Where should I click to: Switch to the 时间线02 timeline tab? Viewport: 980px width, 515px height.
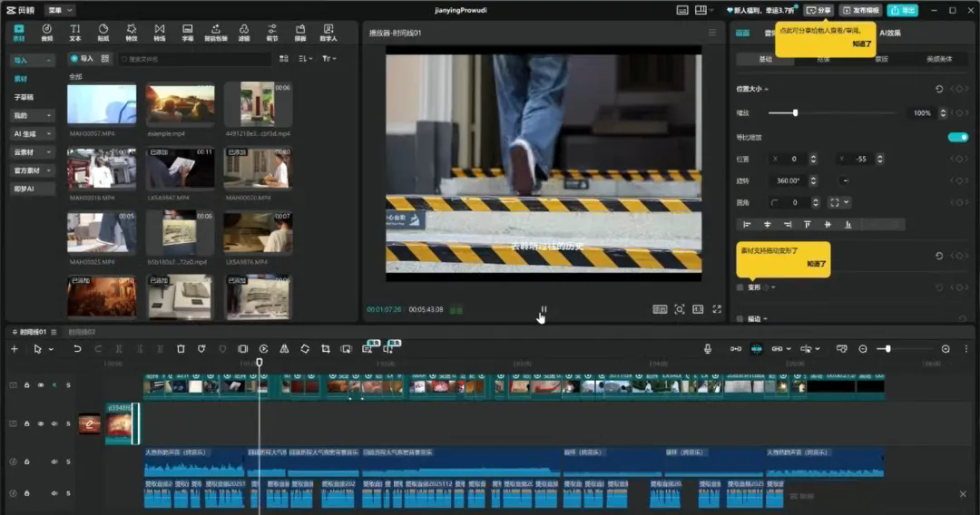(x=82, y=332)
